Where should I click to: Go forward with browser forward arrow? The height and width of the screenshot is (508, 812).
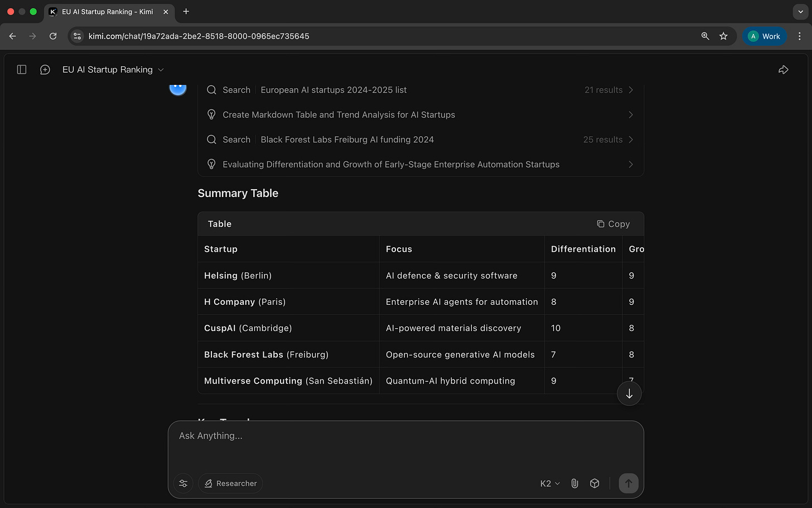pos(32,36)
